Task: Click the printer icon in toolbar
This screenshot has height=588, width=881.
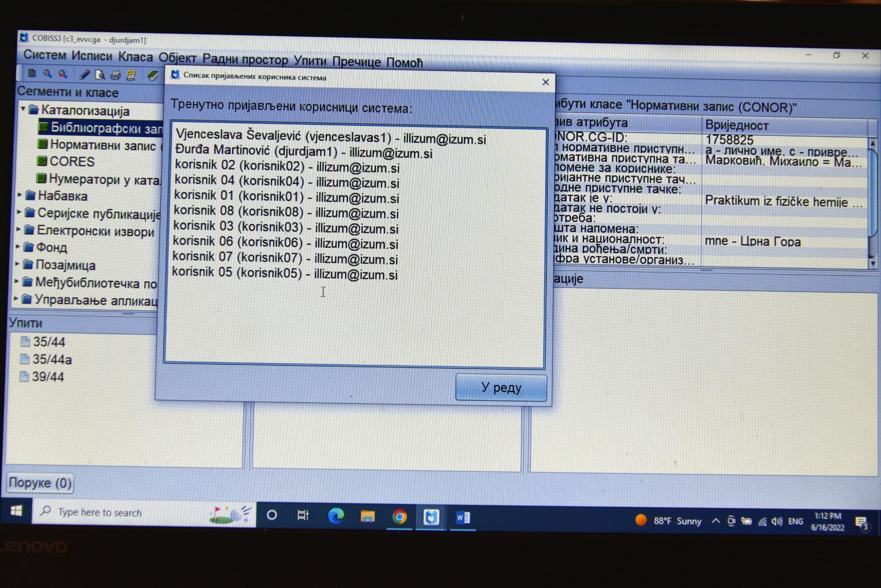Action: (116, 75)
